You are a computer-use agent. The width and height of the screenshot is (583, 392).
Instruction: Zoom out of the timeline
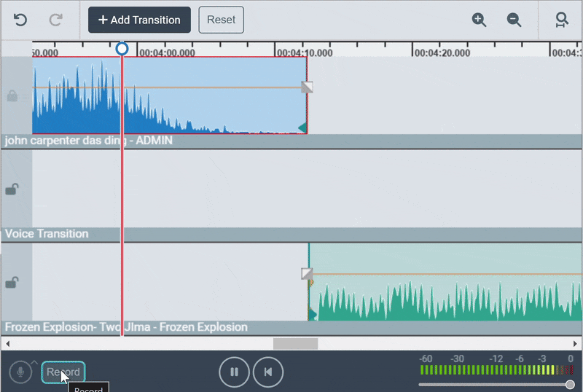pos(514,20)
